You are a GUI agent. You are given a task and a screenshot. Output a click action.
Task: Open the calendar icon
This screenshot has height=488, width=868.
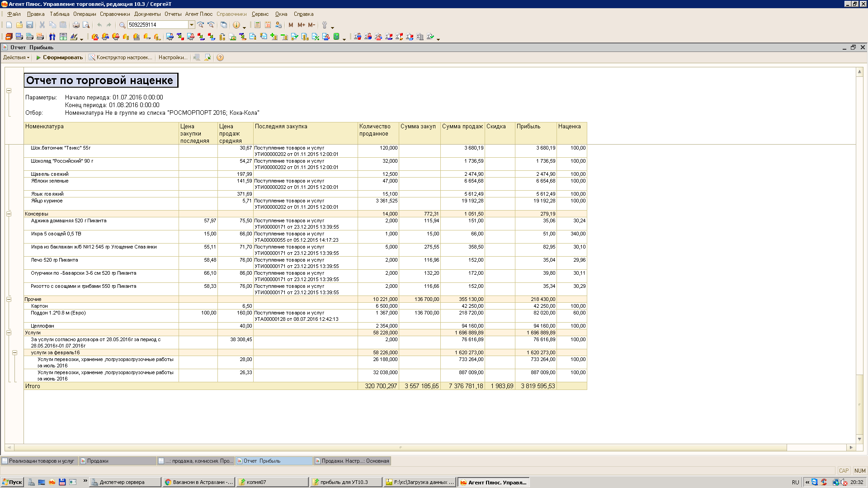[268, 25]
